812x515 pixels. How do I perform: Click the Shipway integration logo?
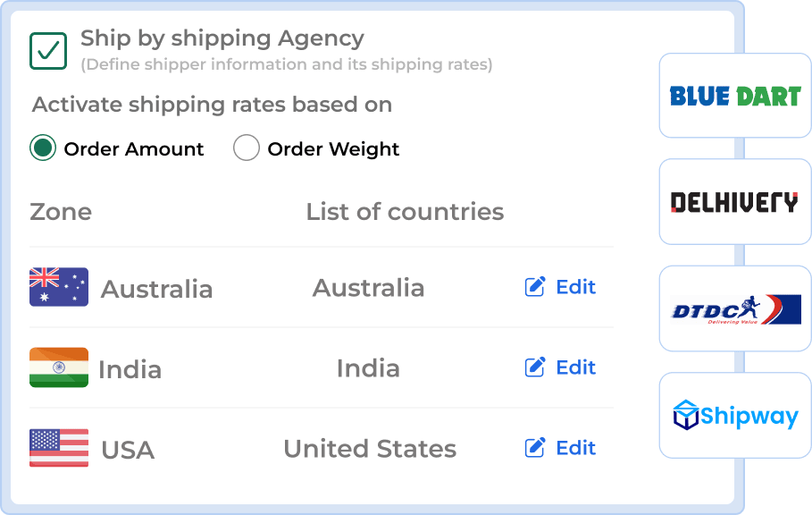734,415
